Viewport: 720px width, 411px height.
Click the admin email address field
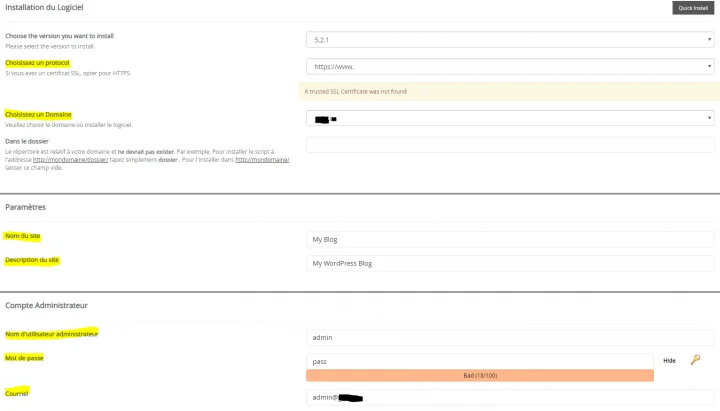click(x=510, y=397)
